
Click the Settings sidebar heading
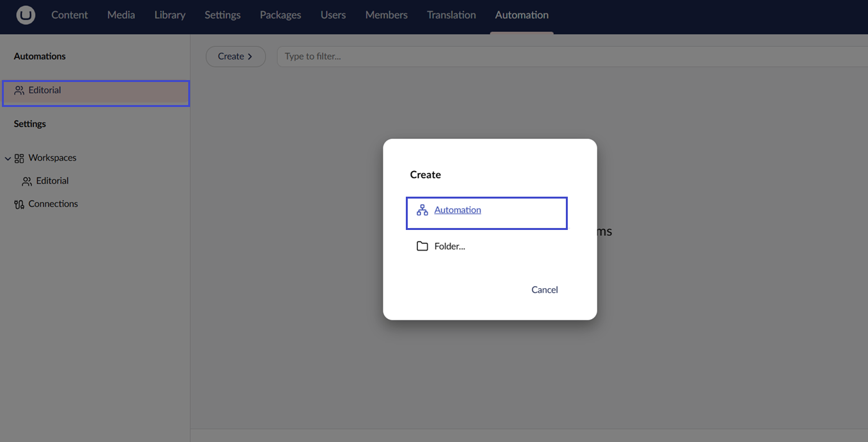tap(30, 124)
